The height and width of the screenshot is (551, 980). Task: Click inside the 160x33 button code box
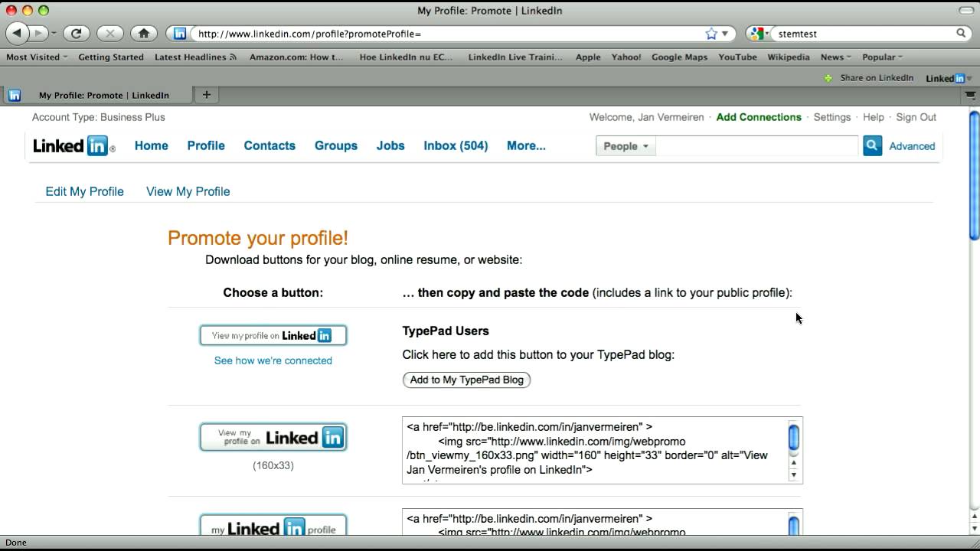(x=595, y=450)
